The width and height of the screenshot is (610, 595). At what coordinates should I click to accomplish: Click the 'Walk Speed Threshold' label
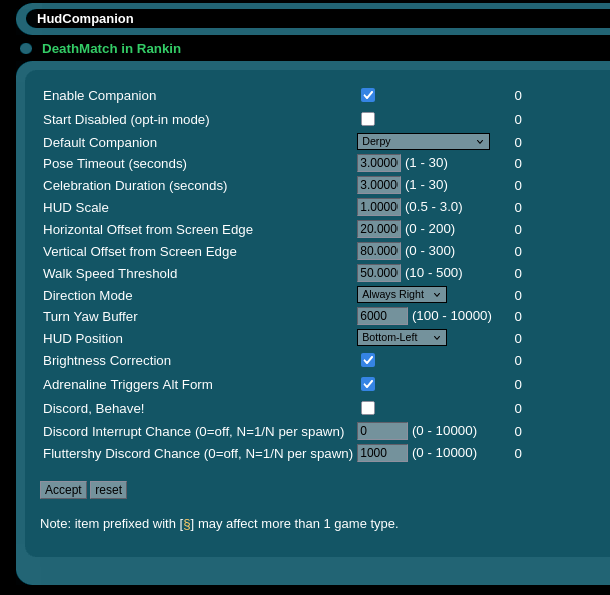(110, 274)
